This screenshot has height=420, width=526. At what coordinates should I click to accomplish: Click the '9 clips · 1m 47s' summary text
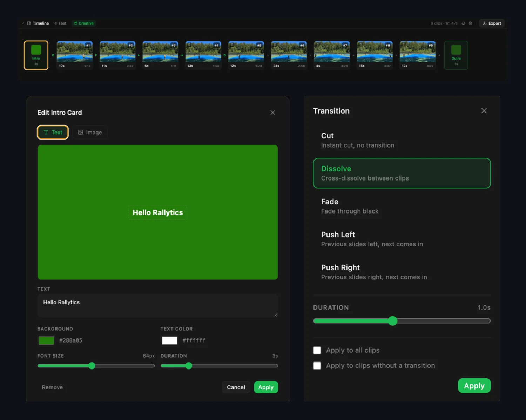[444, 23]
